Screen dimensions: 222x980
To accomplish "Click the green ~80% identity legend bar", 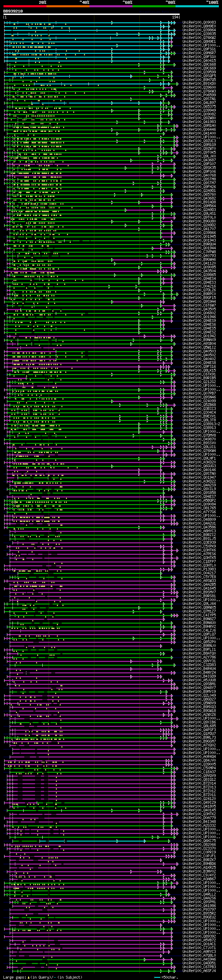I will (154, 6).
